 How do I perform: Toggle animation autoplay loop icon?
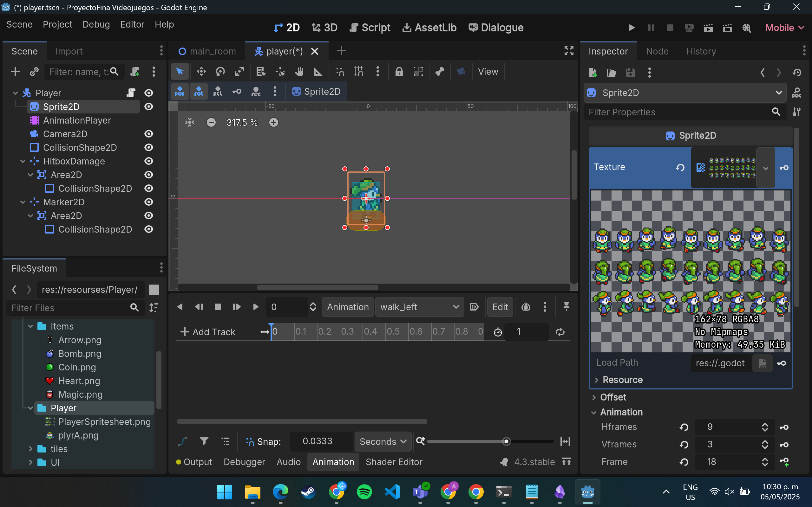click(560, 332)
